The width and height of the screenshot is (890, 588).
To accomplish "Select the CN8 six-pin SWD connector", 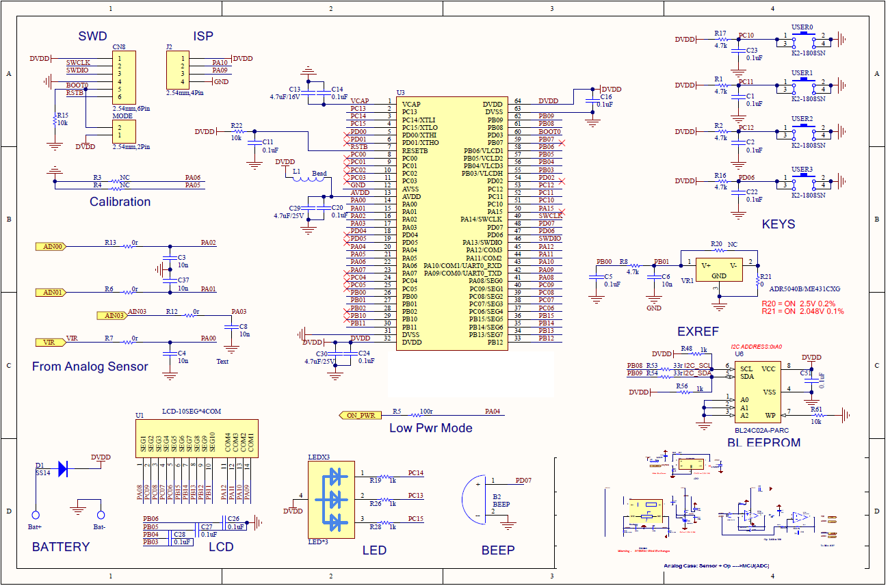I will tap(124, 77).
